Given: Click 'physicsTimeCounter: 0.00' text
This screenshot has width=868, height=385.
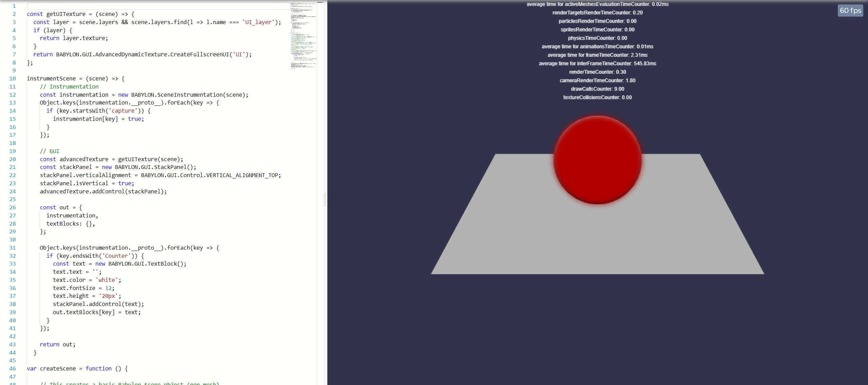Looking at the screenshot, I should point(597,38).
